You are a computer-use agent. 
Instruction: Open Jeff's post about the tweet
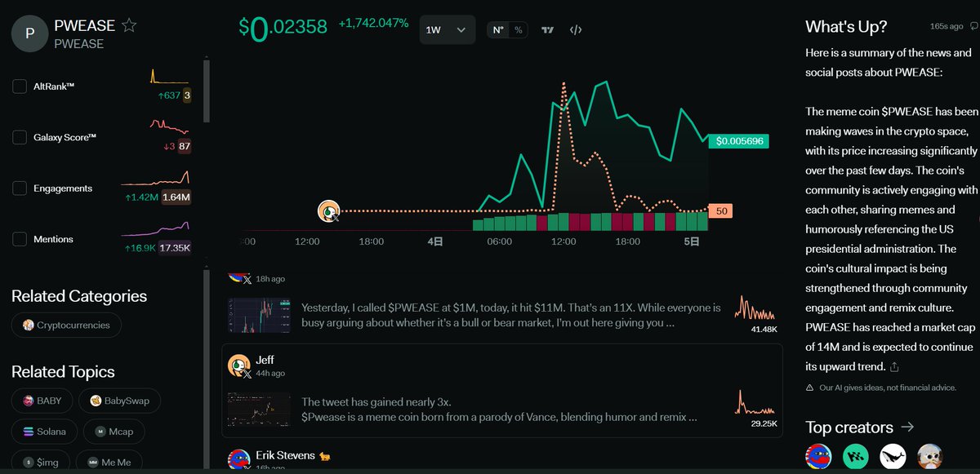(498, 409)
